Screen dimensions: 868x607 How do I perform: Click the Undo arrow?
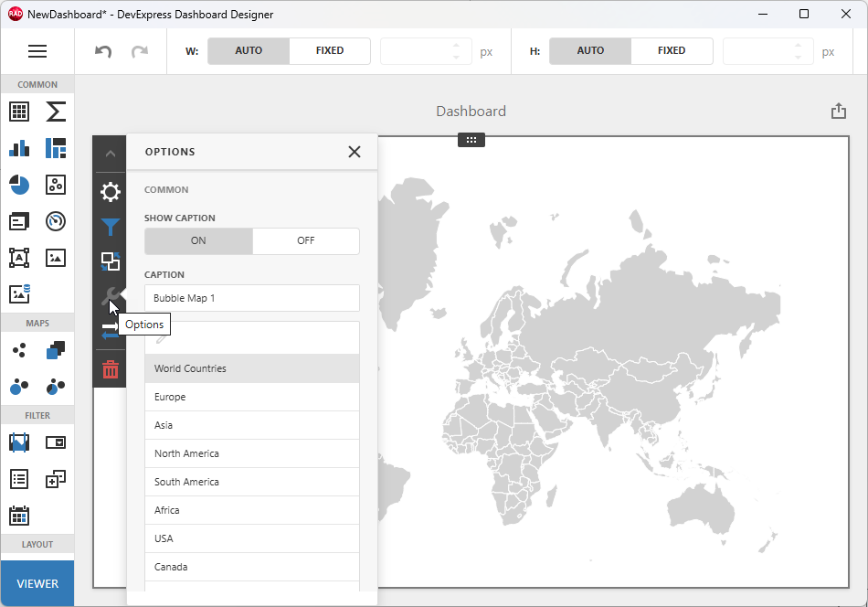tap(101, 51)
